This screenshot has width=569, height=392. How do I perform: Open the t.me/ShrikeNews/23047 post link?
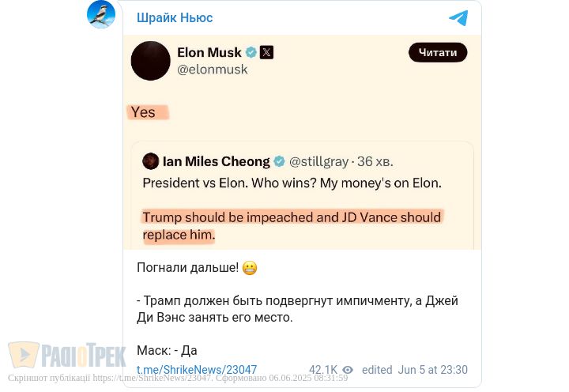[197, 370]
